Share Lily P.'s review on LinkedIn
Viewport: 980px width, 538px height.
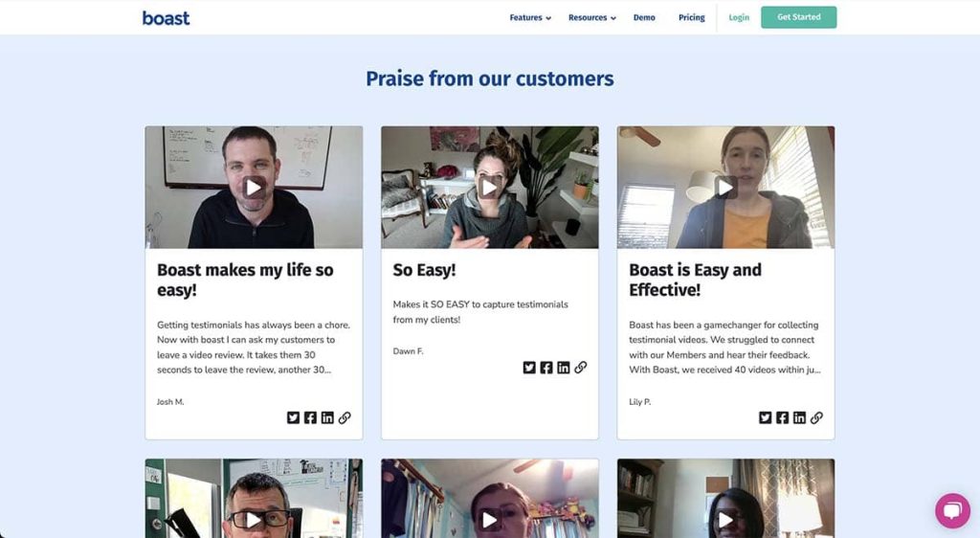pos(799,417)
